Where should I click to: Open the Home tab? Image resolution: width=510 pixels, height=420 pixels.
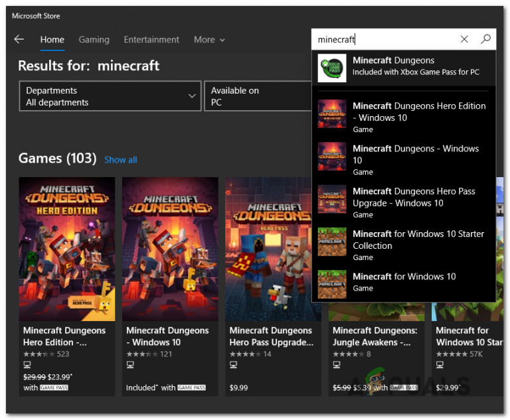52,40
